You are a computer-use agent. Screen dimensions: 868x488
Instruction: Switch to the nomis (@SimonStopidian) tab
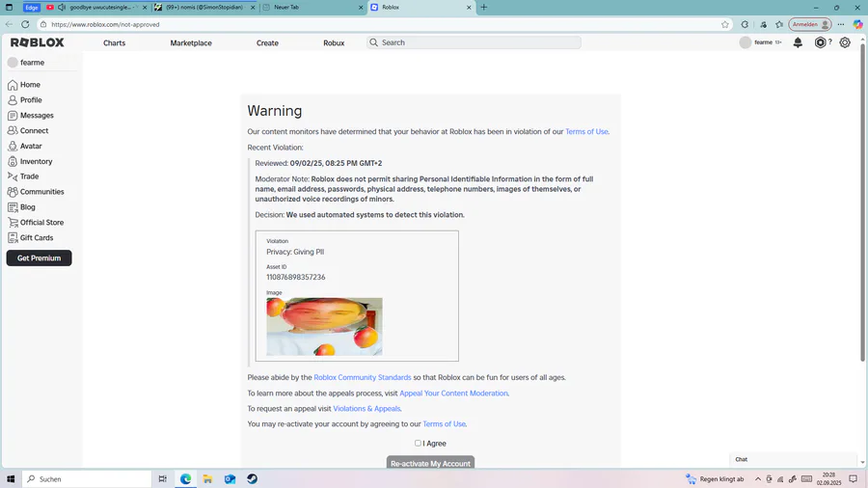pos(204,7)
